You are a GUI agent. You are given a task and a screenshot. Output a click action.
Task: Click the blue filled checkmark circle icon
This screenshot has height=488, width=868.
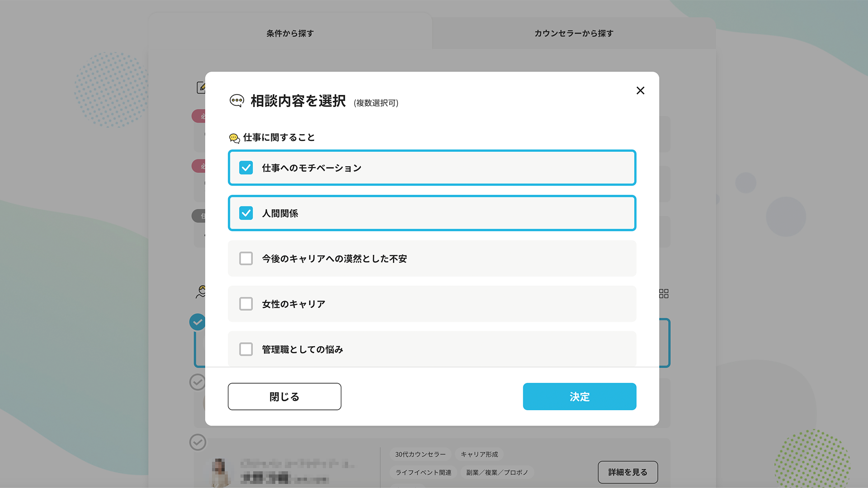(198, 322)
